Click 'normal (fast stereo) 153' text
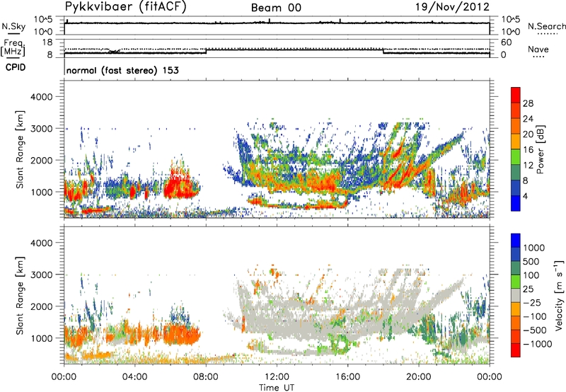This screenshot has height=392, width=566. tap(122, 70)
